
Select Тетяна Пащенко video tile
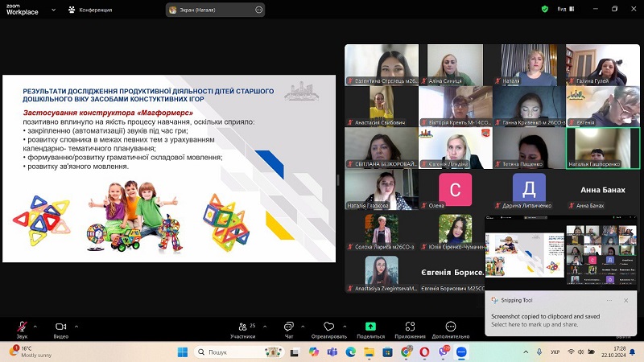529,148
